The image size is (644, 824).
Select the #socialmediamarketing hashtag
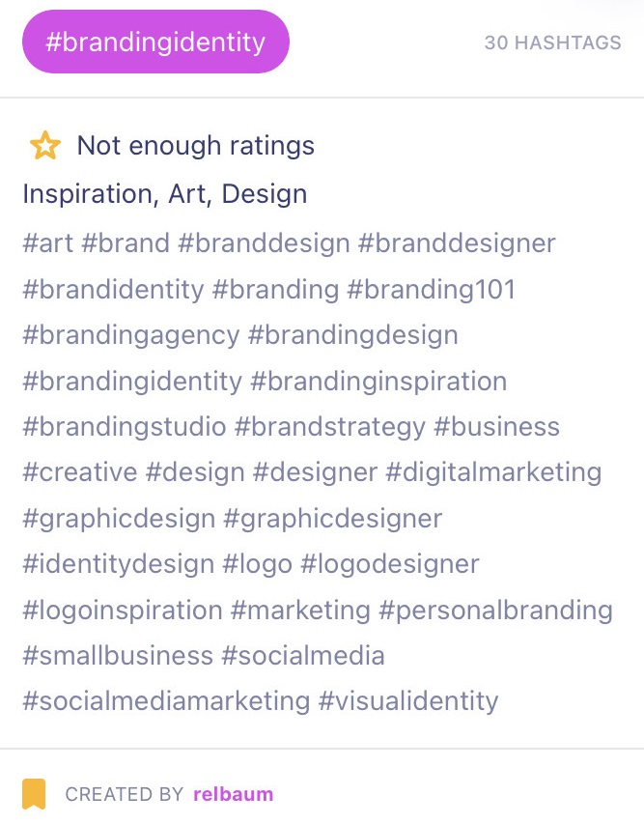[166, 701]
